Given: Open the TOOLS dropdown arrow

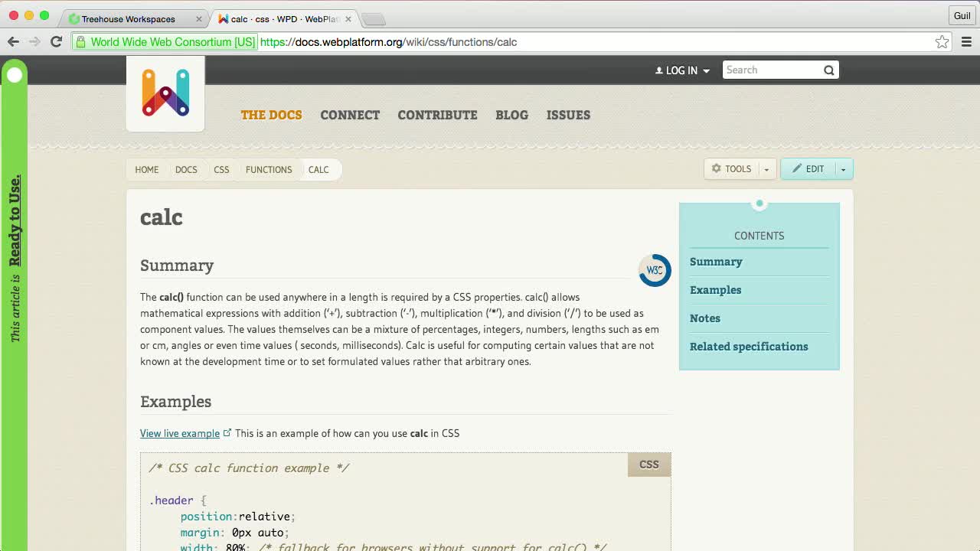Looking at the screenshot, I should point(766,168).
